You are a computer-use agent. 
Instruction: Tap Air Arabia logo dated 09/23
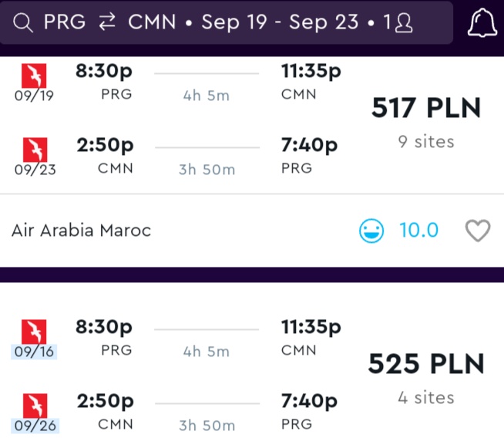tap(35, 150)
